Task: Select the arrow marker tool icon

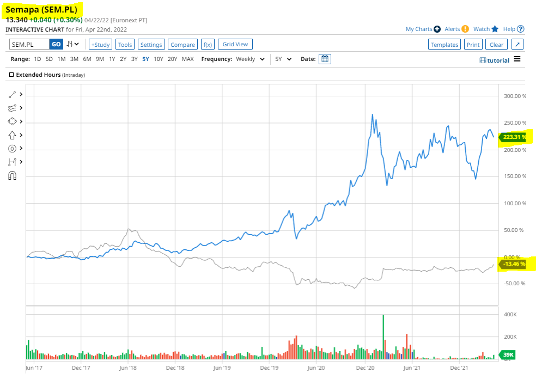Action: [12, 135]
